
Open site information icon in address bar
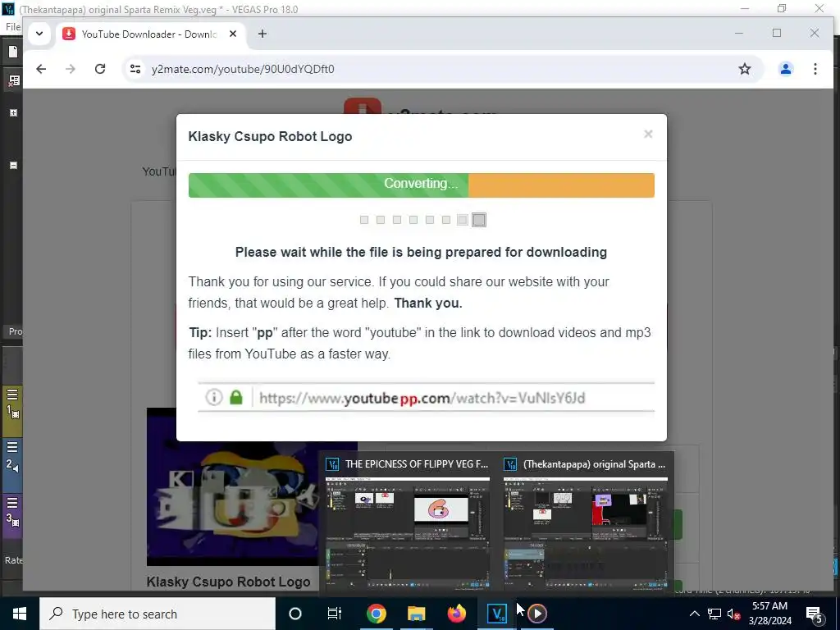tap(135, 69)
